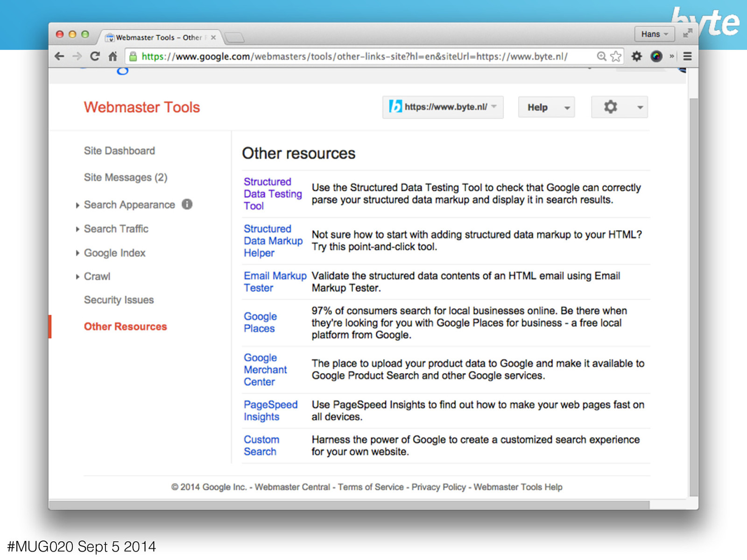The width and height of the screenshot is (747, 560).
Task: Expand the Crawl section
Action: click(78, 277)
